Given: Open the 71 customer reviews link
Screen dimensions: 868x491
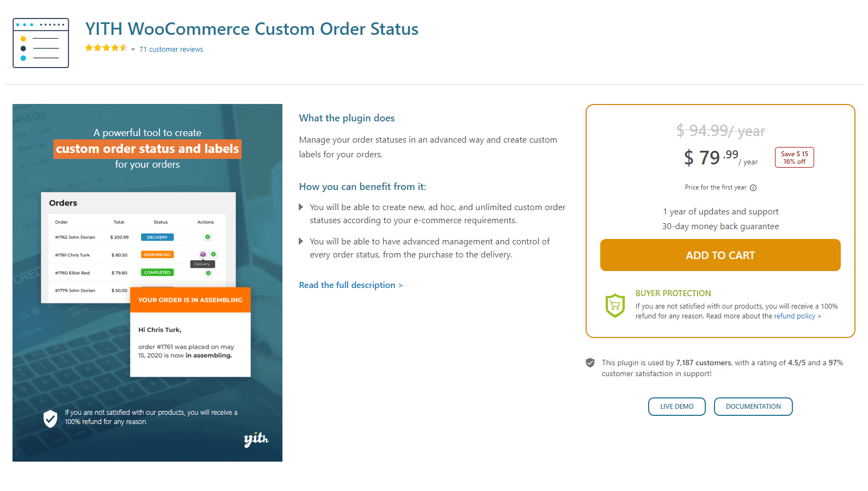Looking at the screenshot, I should point(171,49).
